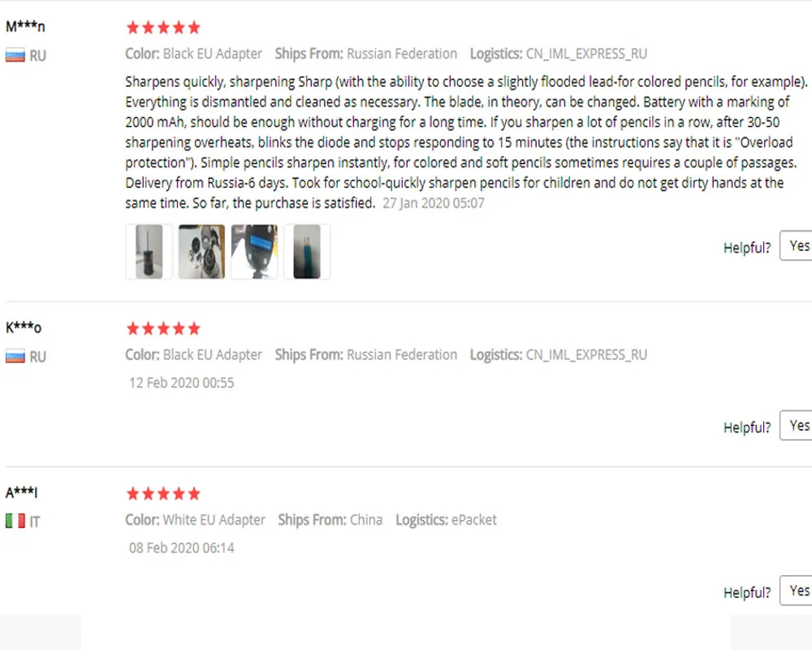The height and width of the screenshot is (650, 812).
Task: Click the 27 Jan 2020 review date
Action: (434, 203)
